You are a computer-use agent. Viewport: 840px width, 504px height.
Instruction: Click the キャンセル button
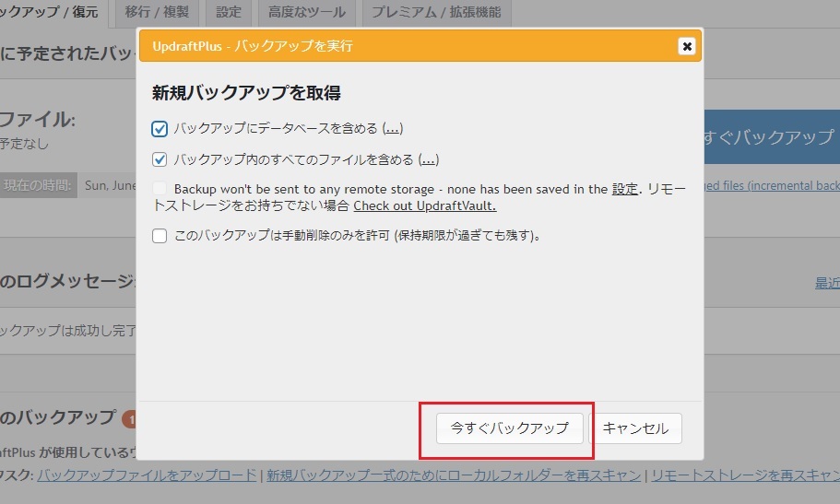point(636,428)
